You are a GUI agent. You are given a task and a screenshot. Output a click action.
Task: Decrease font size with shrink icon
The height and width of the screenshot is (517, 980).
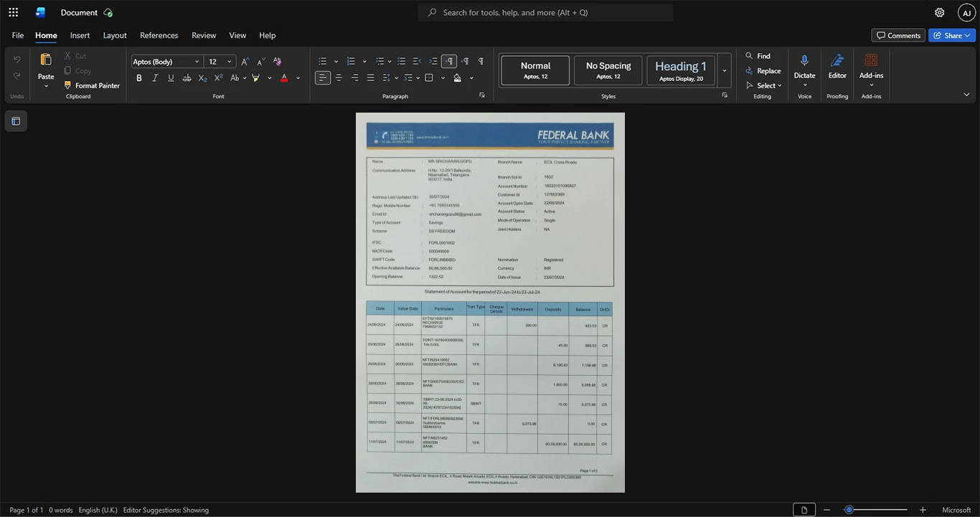tap(261, 62)
